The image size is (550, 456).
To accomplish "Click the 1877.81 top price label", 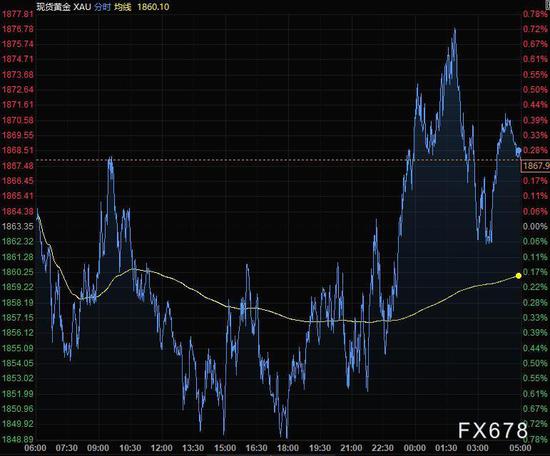I will 18,14.
